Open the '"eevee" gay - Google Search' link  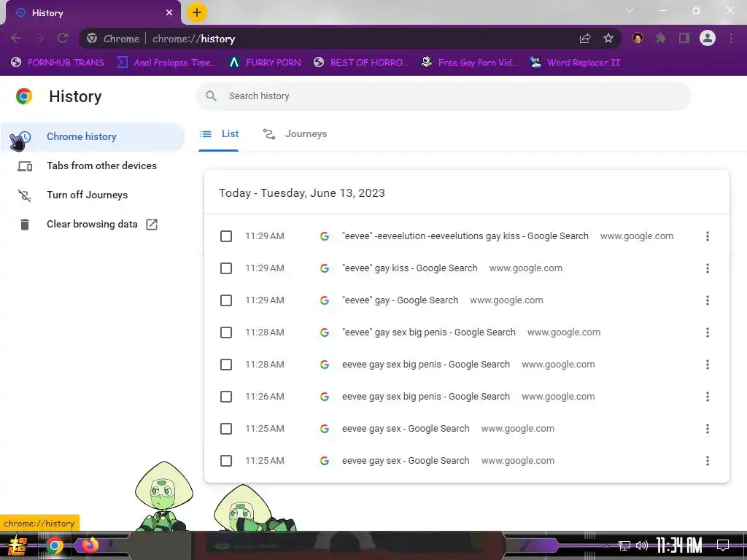(400, 300)
